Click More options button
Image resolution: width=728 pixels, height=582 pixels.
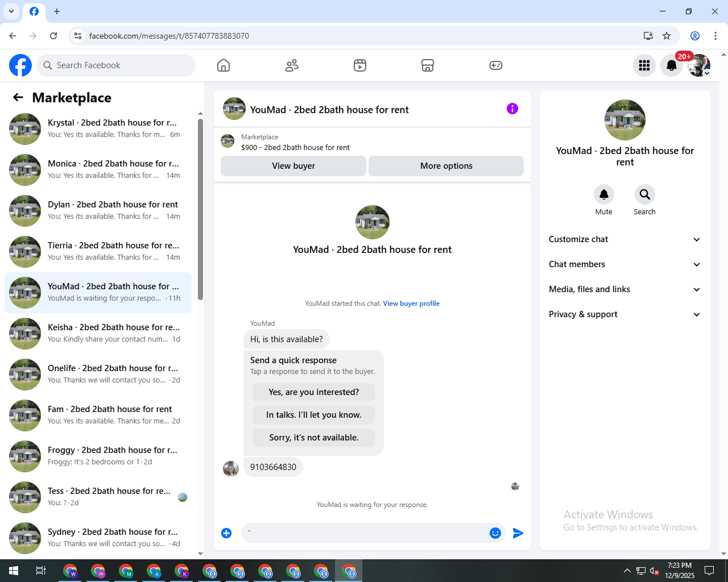tap(446, 166)
